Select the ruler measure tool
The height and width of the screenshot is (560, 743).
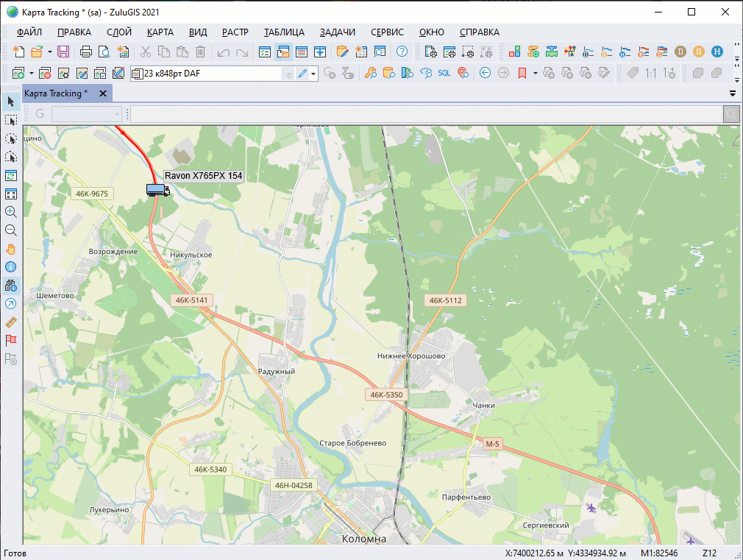click(x=11, y=322)
